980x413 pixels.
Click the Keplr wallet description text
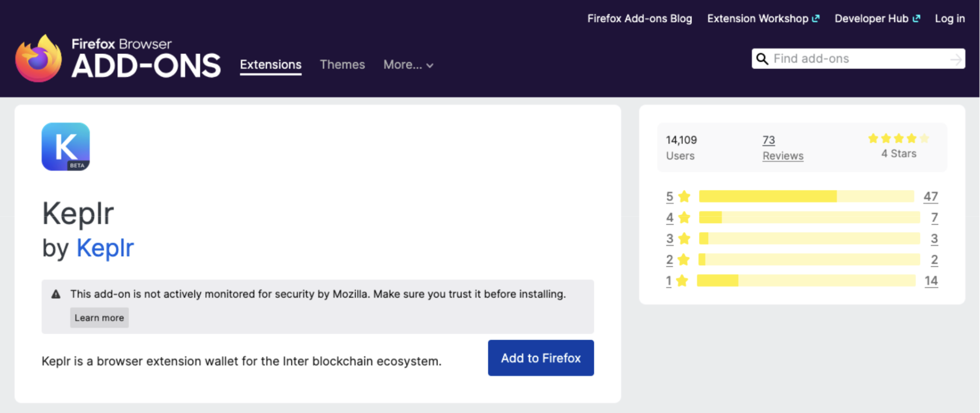coord(242,361)
